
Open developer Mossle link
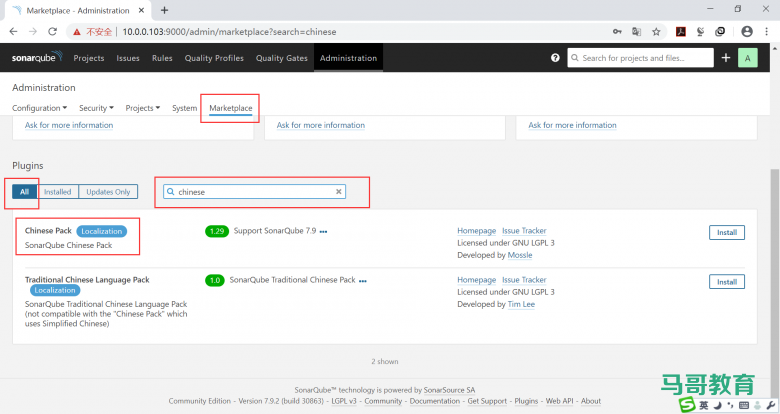(520, 255)
